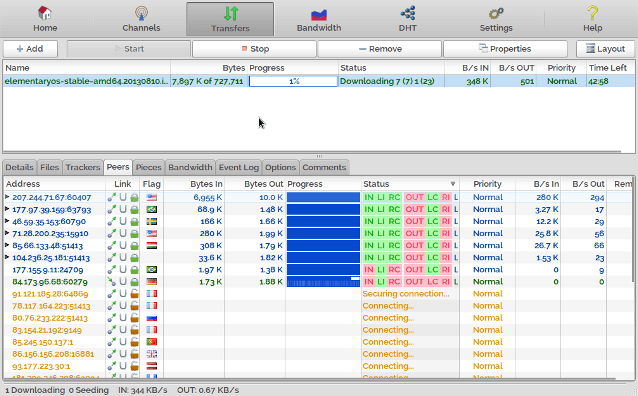Sort peers by Address column header

tap(55, 184)
